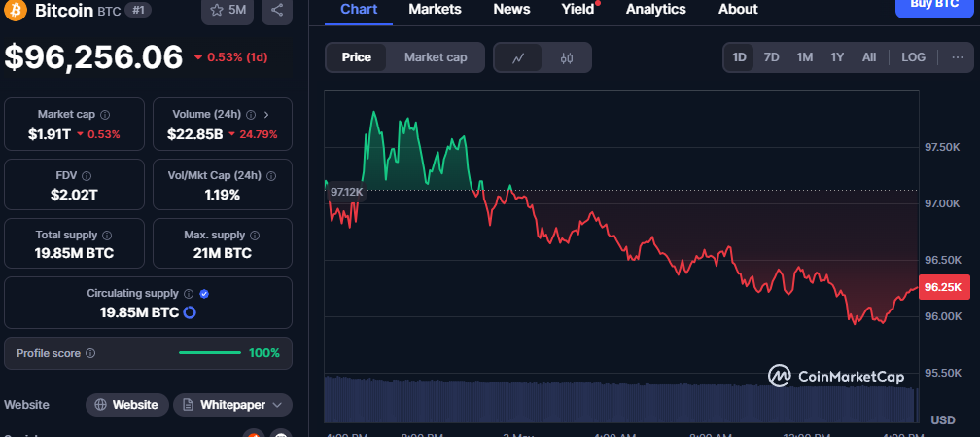Click the USD currency label
Screen dimensions: 980x437
942,419
